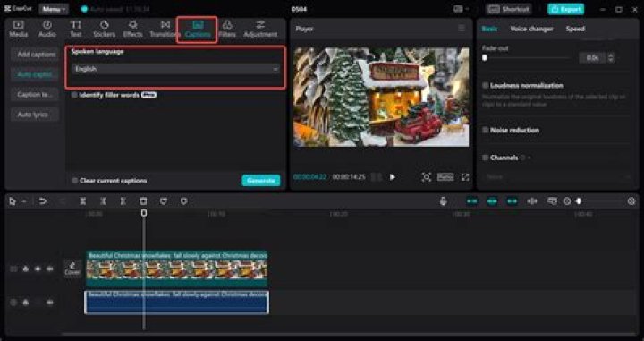Screen dimensions: 644x341
Task: Open timeline settings gear icon
Action: pos(631,201)
